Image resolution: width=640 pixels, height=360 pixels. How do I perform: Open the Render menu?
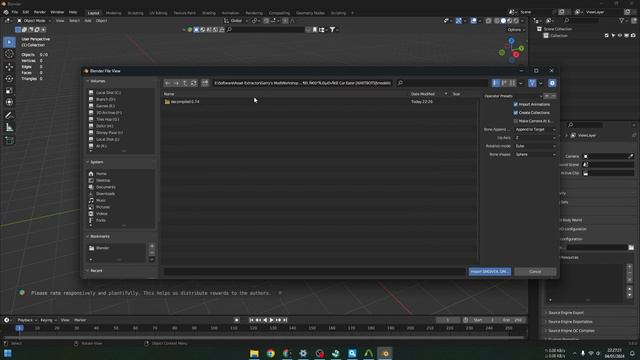[40, 12]
